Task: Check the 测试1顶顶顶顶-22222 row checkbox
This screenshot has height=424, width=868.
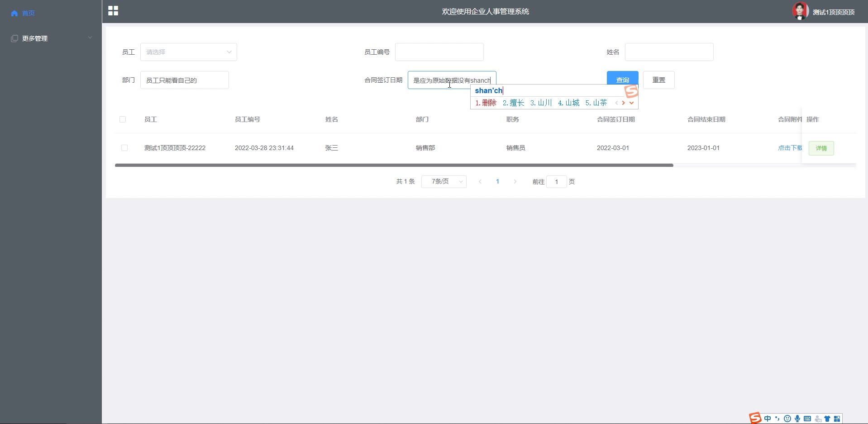Action: coord(124,148)
